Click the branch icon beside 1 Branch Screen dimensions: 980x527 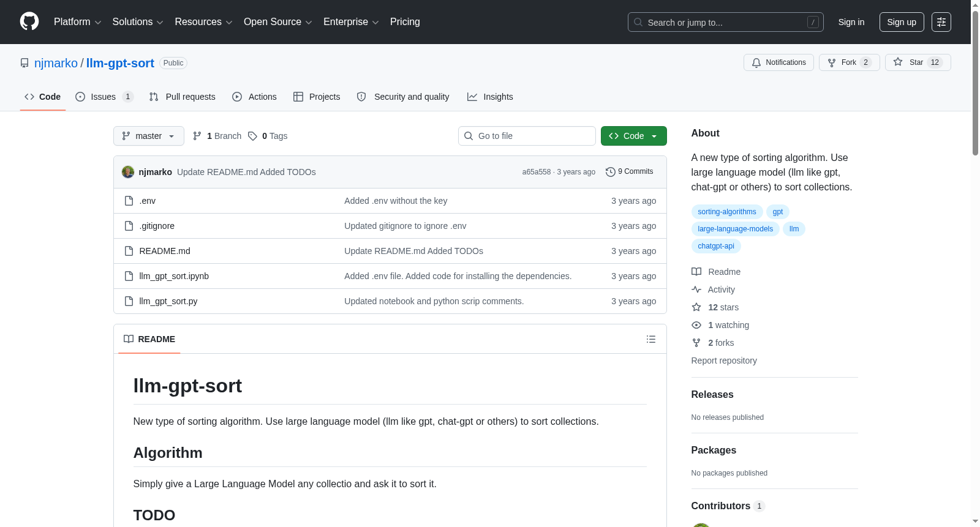click(x=197, y=136)
